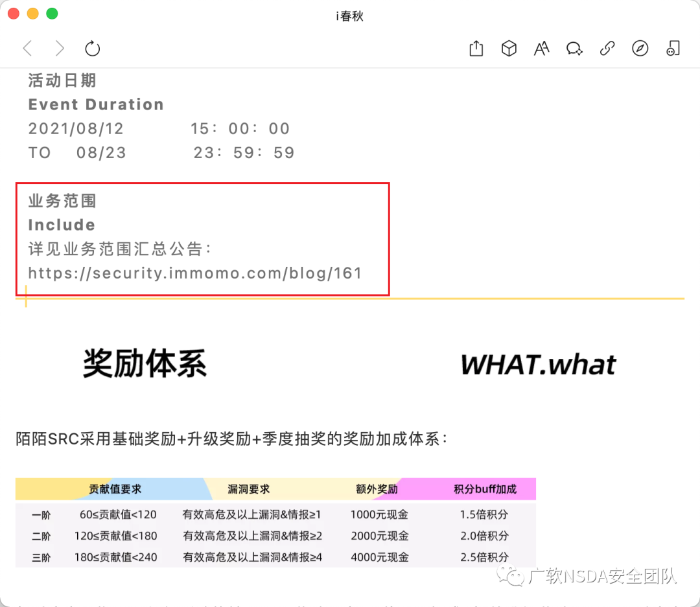
Task: Click the 有效高危及以上漏洞&情报≥1 cell
Action: click(251, 514)
